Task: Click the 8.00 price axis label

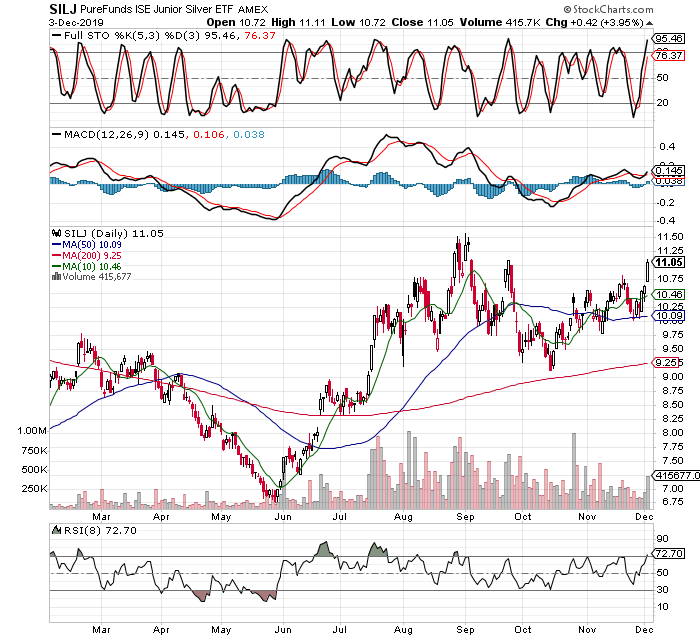Action: tap(673, 433)
